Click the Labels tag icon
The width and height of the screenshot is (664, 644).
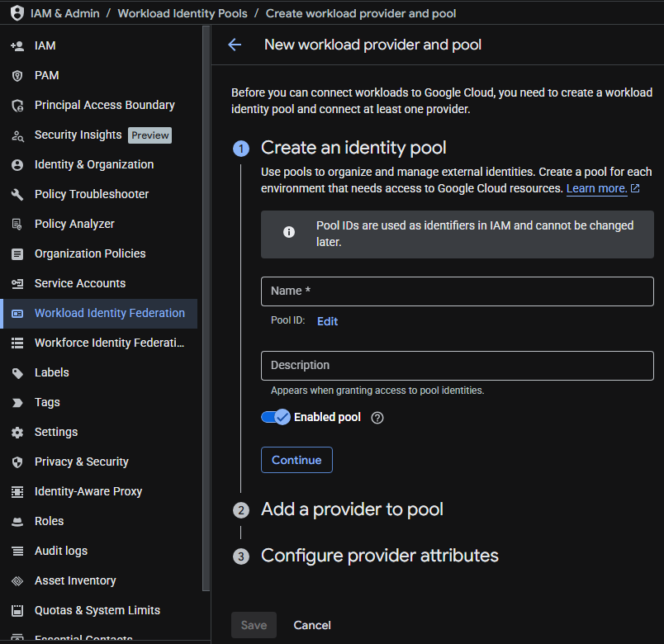tap(17, 372)
